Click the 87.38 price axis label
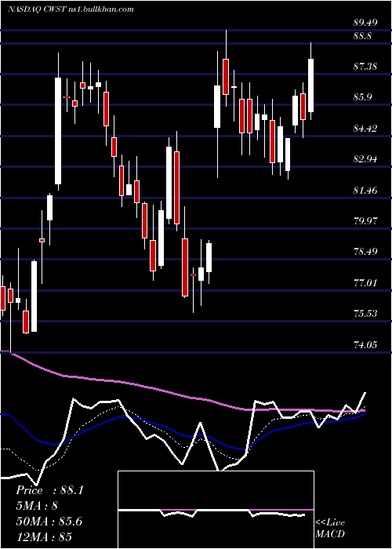This screenshot has height=549, width=392. [365, 67]
